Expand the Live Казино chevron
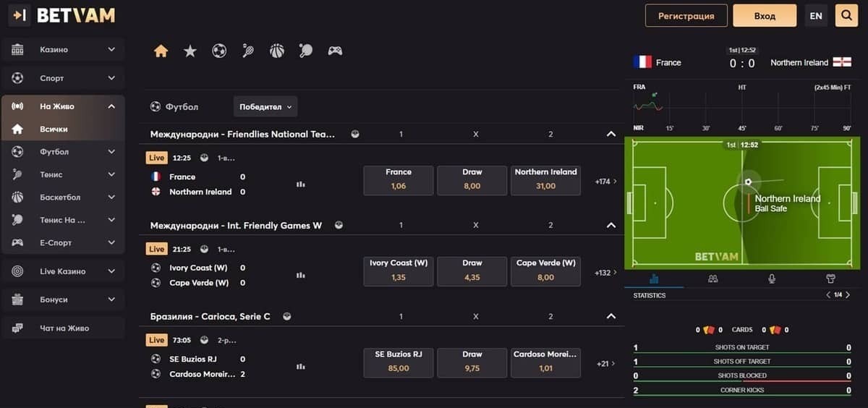 pos(111,271)
